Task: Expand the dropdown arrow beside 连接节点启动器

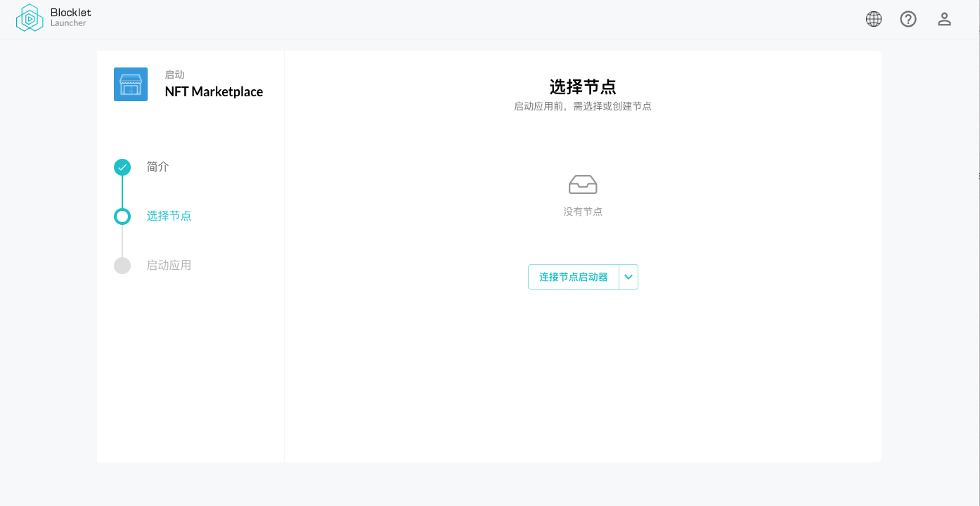Action: click(628, 277)
